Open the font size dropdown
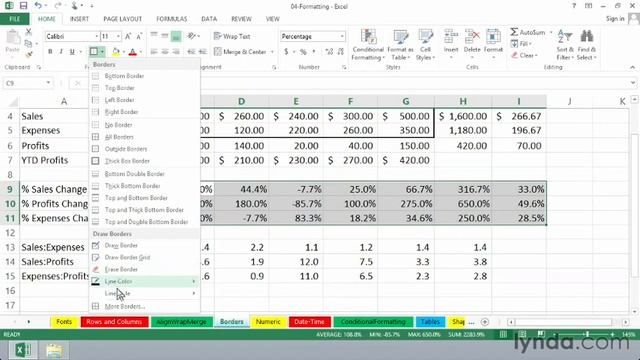 tap(118, 36)
